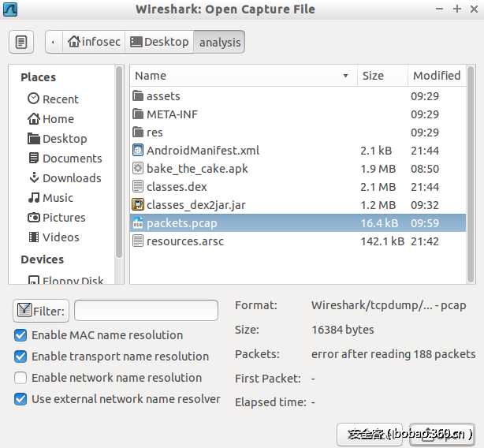This screenshot has height=448, width=484.
Task: Go to Home folder in Places
Action: pos(50,118)
